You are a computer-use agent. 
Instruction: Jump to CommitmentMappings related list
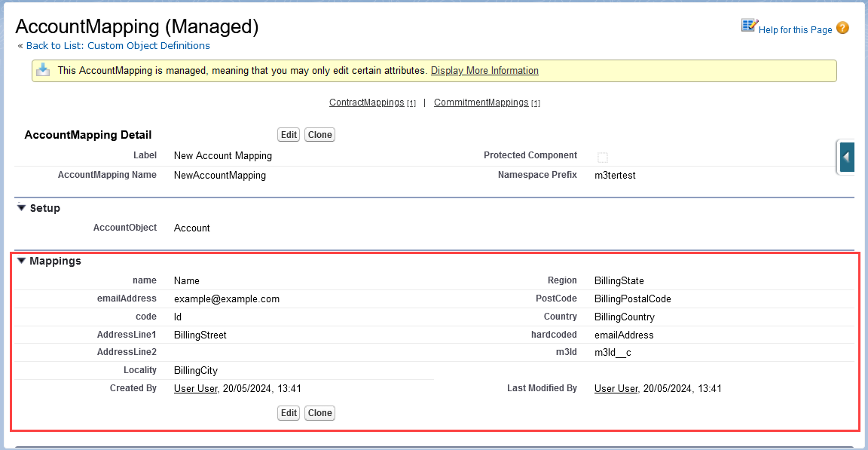[x=481, y=103]
